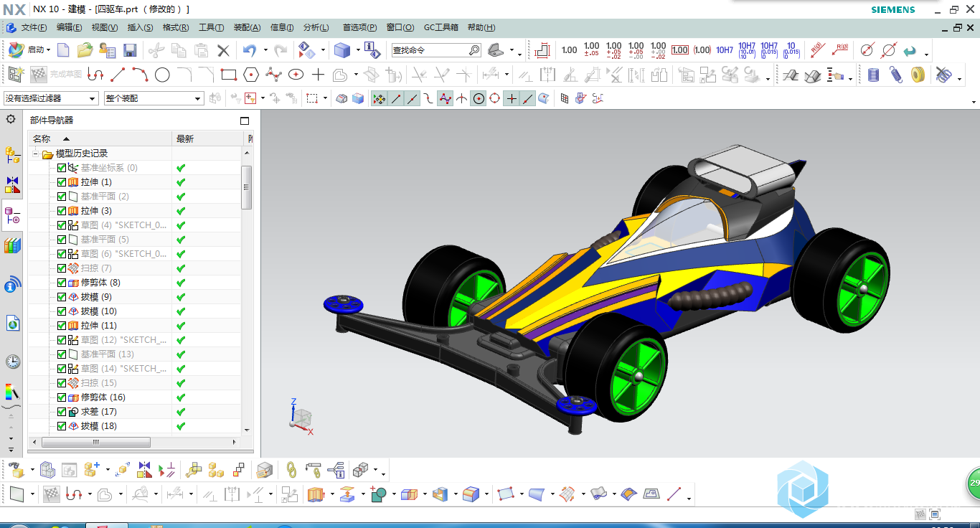The height and width of the screenshot is (528, 980).
Task: Uncheck the 拉伸 (11) feature checkbox
Action: point(62,326)
